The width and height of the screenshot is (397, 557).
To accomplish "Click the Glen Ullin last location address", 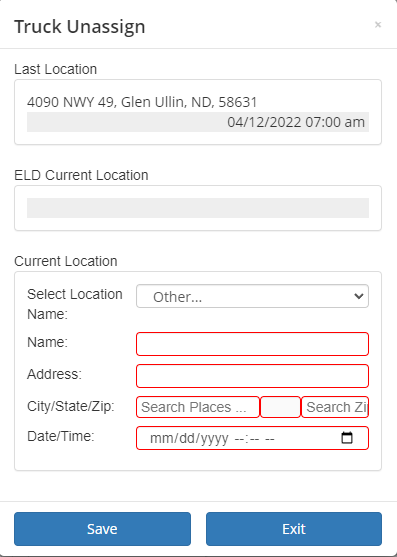I will [x=142, y=102].
